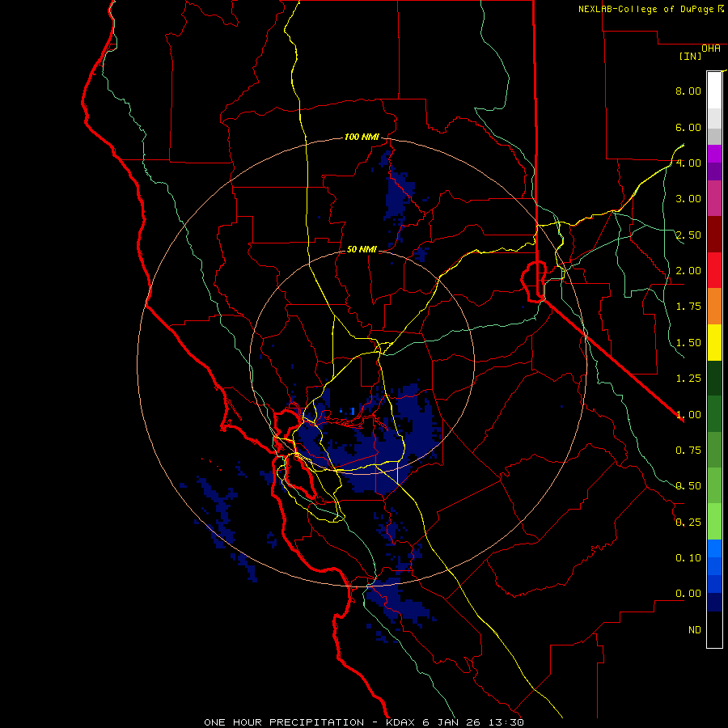The width and height of the screenshot is (728, 728).
Task: Click the 0.50 legend value
Action: [688, 486]
